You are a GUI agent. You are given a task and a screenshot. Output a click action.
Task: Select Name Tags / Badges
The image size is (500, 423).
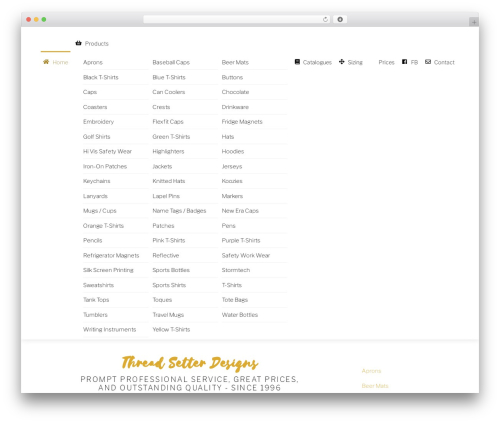(179, 211)
